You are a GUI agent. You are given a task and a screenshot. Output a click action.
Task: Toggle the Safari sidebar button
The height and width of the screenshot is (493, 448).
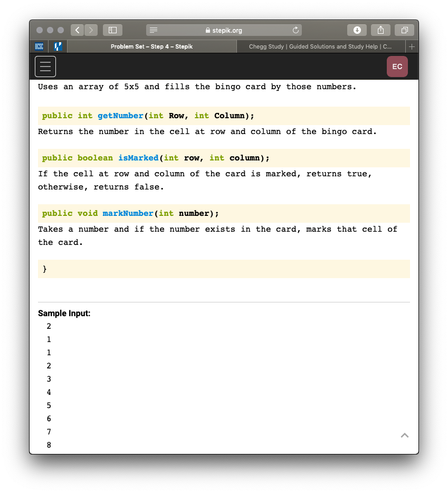112,30
